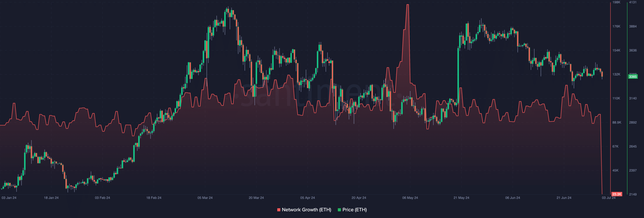Click the 88.9K network growth axis value
644x218 pixels.
click(x=617, y=122)
